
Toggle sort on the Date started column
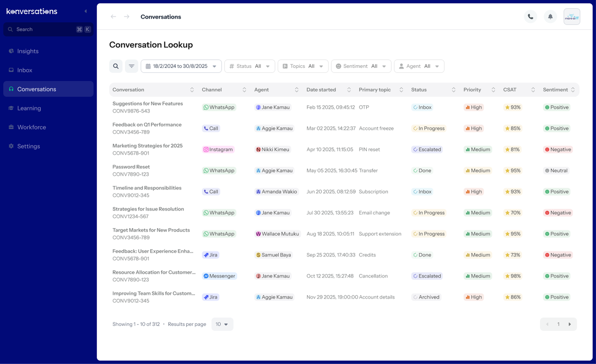349,90
